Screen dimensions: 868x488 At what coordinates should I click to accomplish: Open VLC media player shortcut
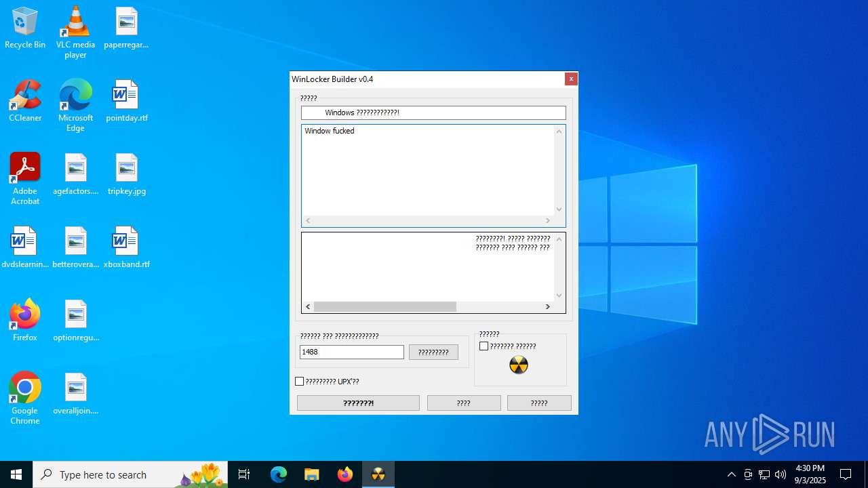(x=75, y=33)
